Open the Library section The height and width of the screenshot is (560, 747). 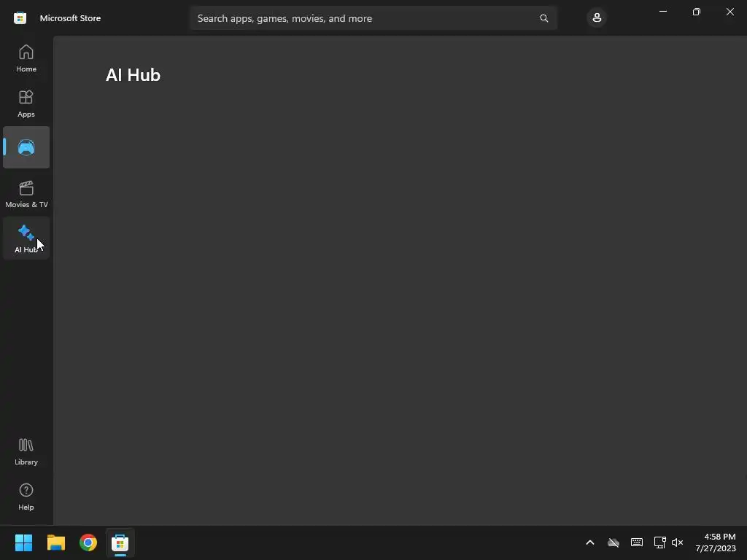(26, 451)
